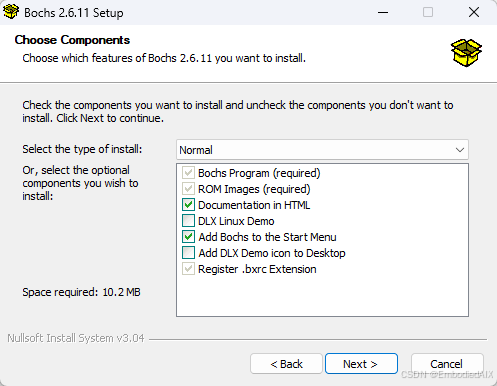Click the 'Choose Components' heading
Viewport: 497px width, 386px height.
tap(72, 40)
